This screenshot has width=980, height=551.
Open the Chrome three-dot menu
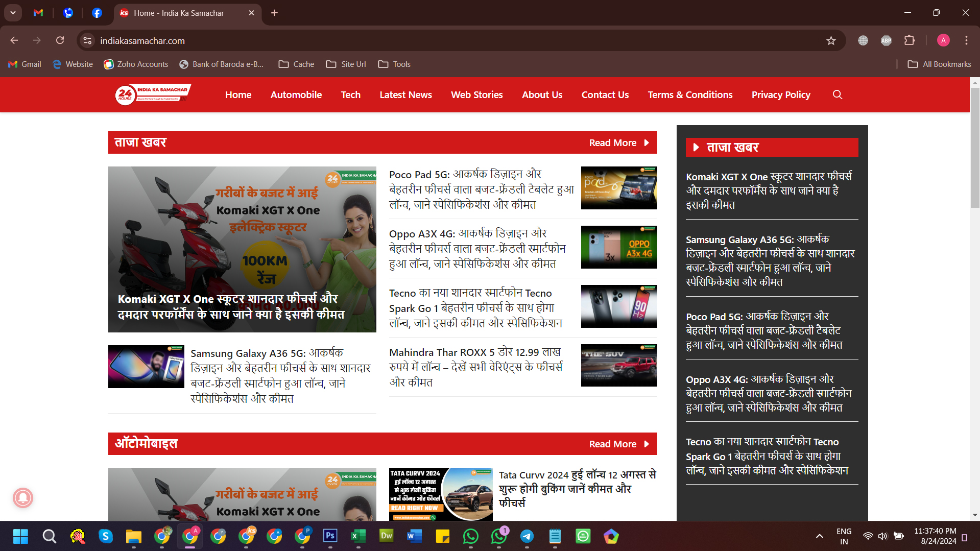966,40
